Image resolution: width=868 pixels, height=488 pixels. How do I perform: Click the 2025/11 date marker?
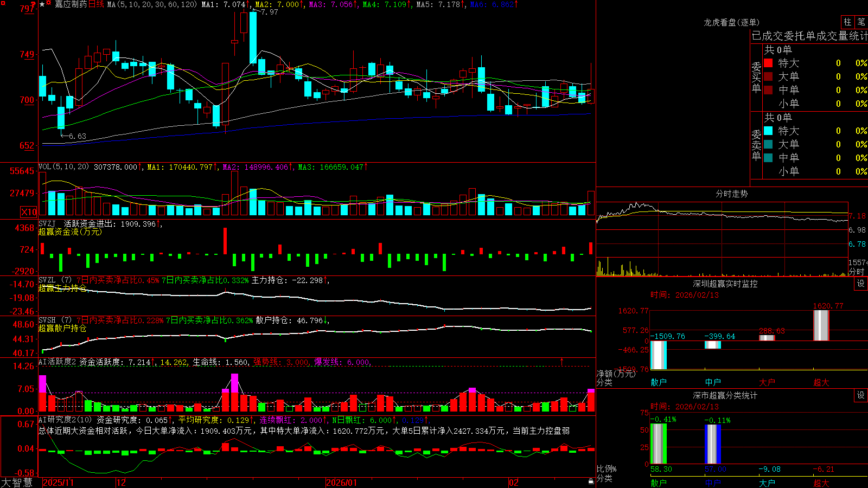[x=58, y=483]
